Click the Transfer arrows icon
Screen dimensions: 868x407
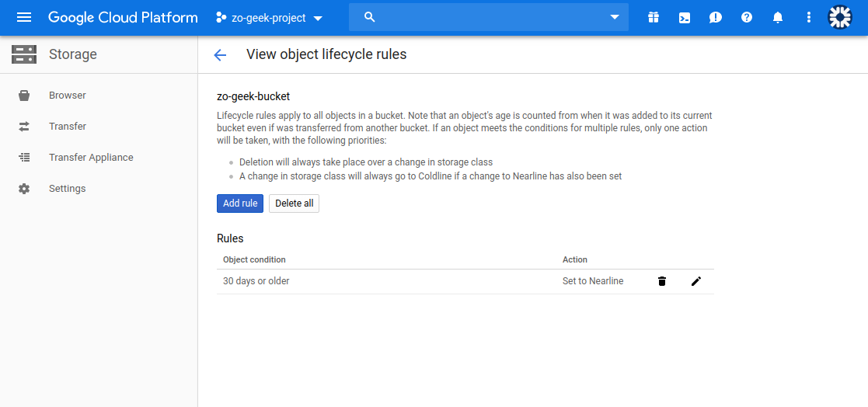(x=24, y=127)
